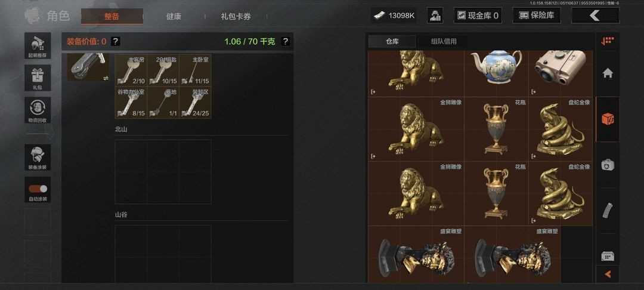Click the help icon beside weight 千克
Image resolution: width=644 pixels, height=290 pixels.
pyautogui.click(x=286, y=41)
